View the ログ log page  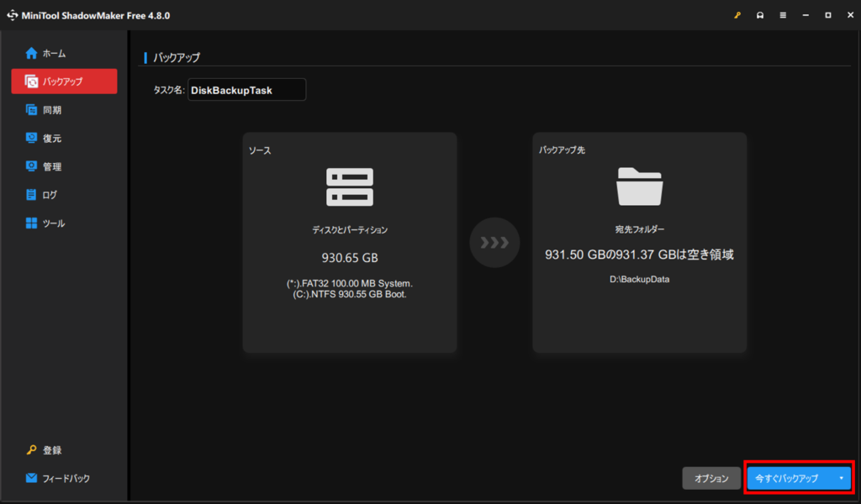tap(50, 195)
